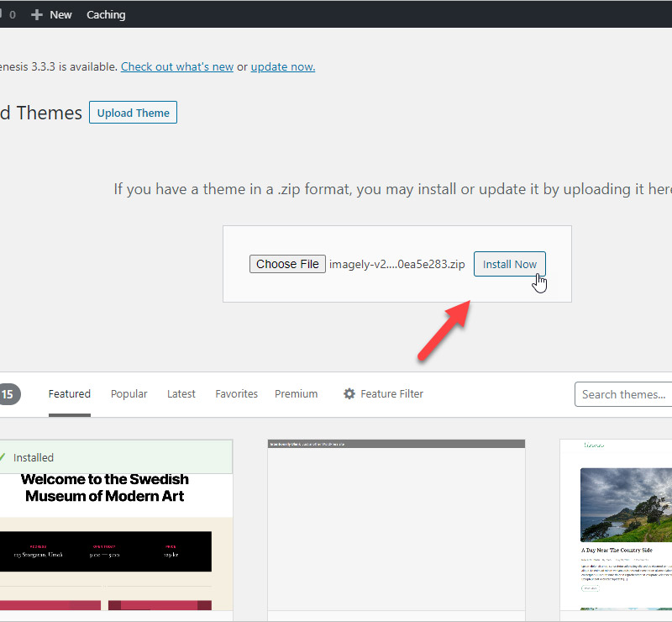This screenshot has width=672, height=622.
Task: Click the Feature Filter gear icon
Action: pos(349,393)
